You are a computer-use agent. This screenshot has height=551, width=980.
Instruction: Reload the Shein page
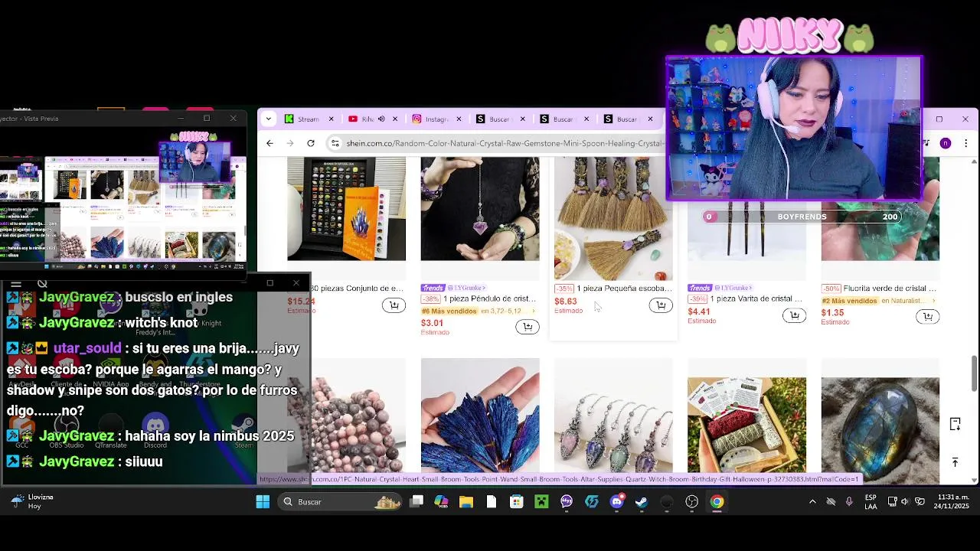(311, 143)
